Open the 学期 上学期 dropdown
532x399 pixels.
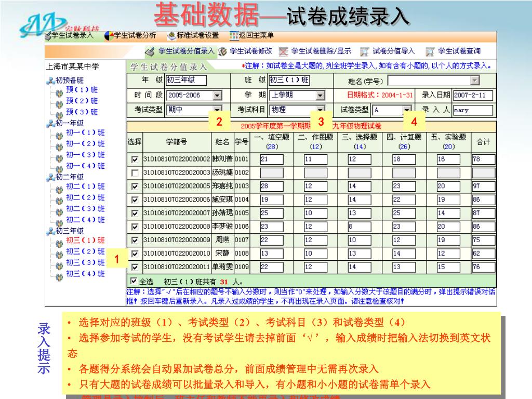point(320,96)
